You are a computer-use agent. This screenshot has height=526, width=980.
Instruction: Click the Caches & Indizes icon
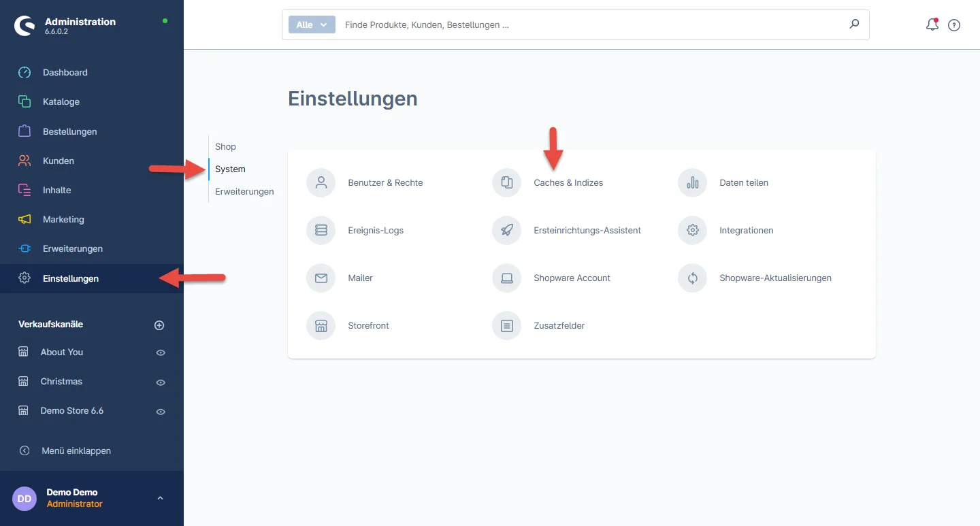pos(506,183)
